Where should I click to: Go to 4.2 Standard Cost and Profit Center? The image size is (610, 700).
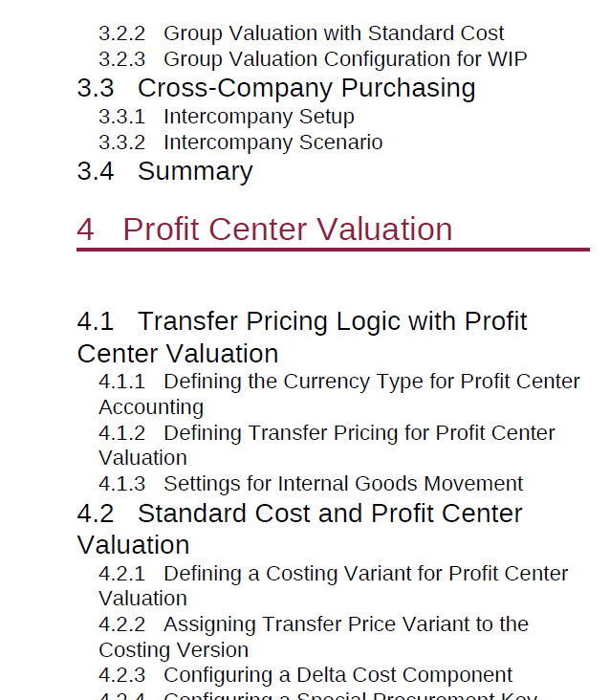(299, 529)
